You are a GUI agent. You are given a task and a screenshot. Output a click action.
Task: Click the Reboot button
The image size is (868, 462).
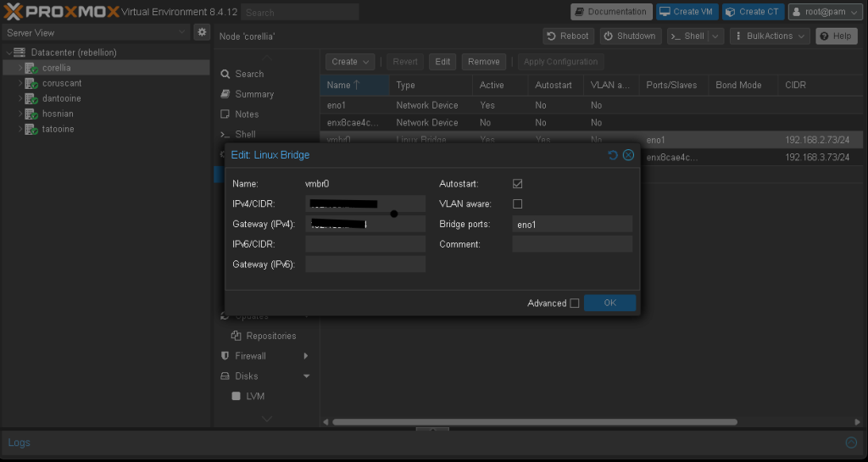click(569, 36)
